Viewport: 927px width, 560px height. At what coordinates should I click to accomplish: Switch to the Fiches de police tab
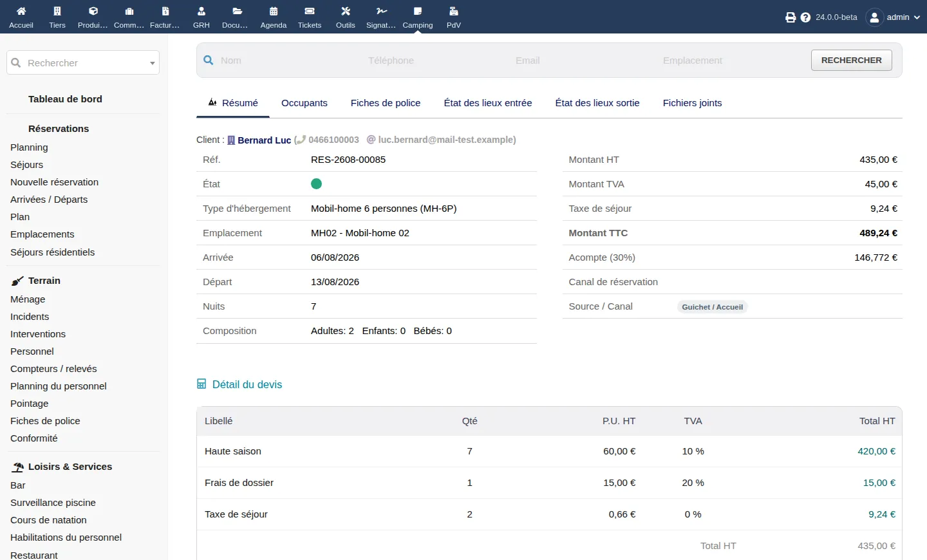point(386,103)
